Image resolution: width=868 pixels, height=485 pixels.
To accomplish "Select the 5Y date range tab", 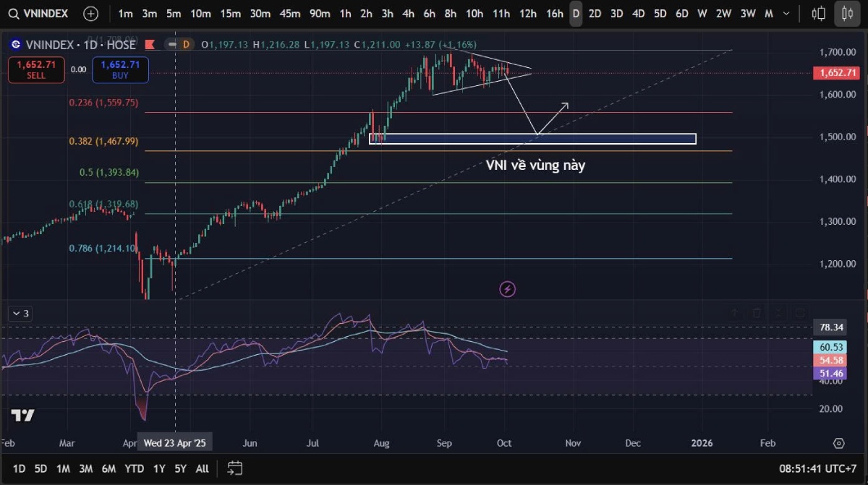I will [180, 468].
